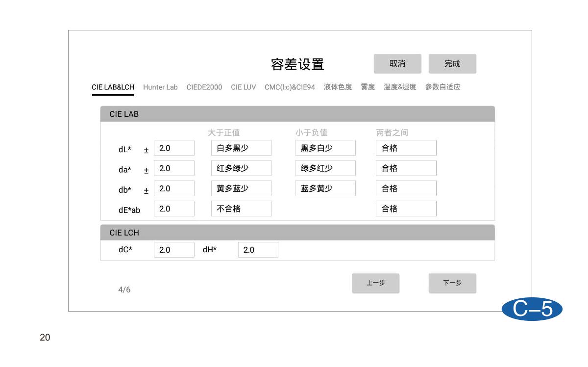Proceed with the 下一步 button
Image resolution: width=588 pixels, height=367 pixels.
coord(452,283)
